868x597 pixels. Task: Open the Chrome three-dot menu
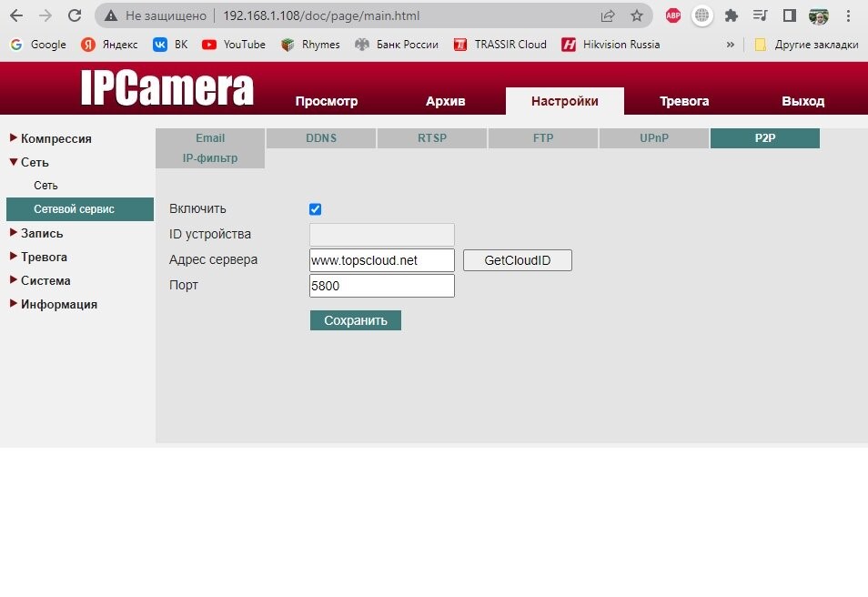coord(848,15)
